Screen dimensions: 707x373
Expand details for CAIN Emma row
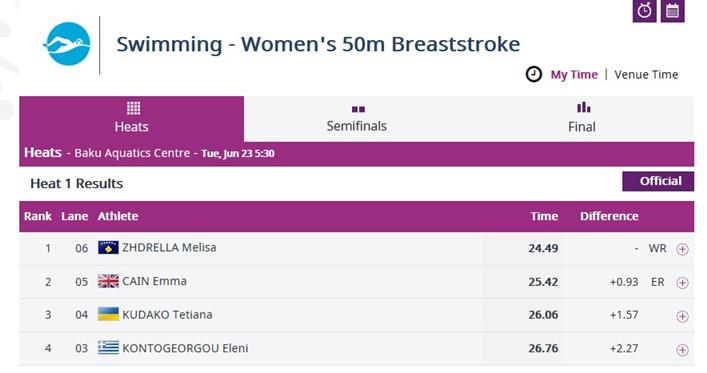pyautogui.click(x=682, y=283)
